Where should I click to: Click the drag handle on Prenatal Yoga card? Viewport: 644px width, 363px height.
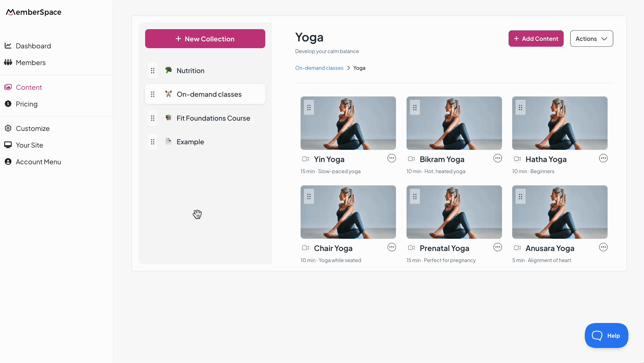click(x=415, y=197)
